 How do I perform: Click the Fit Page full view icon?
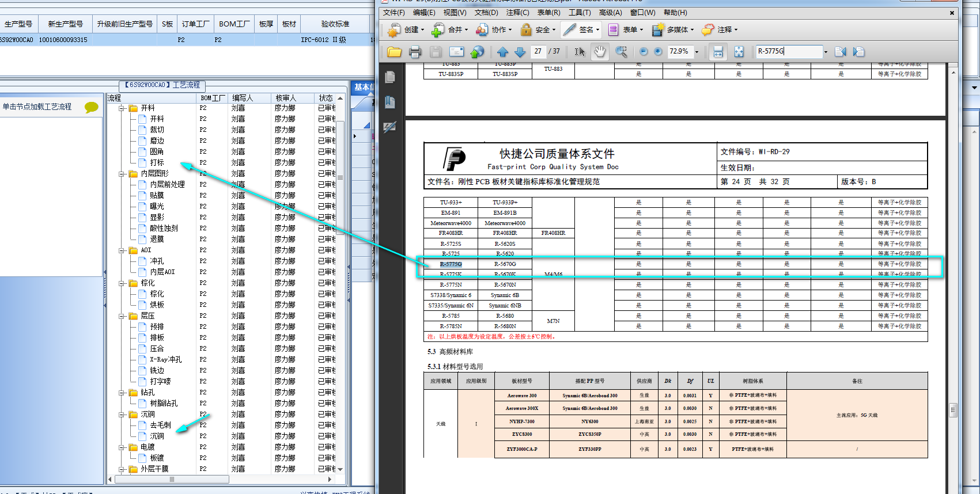739,52
